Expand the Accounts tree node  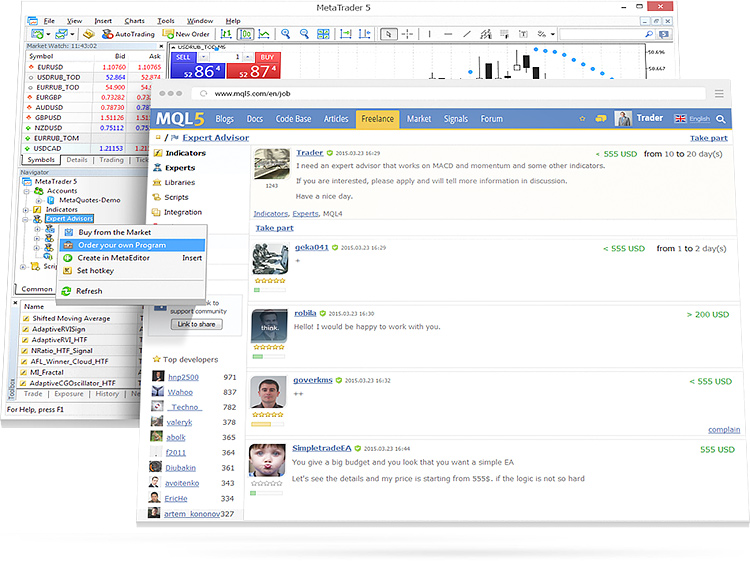[x=27, y=191]
